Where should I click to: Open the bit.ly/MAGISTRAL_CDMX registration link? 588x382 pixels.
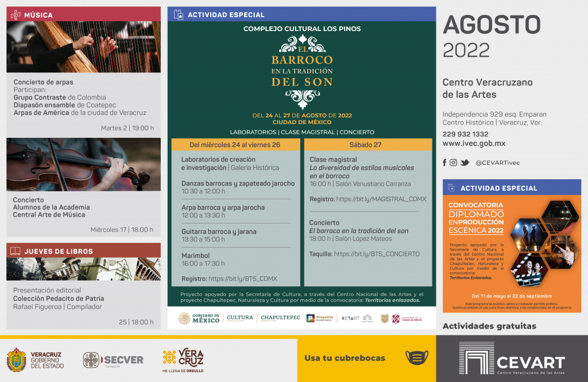tap(381, 199)
